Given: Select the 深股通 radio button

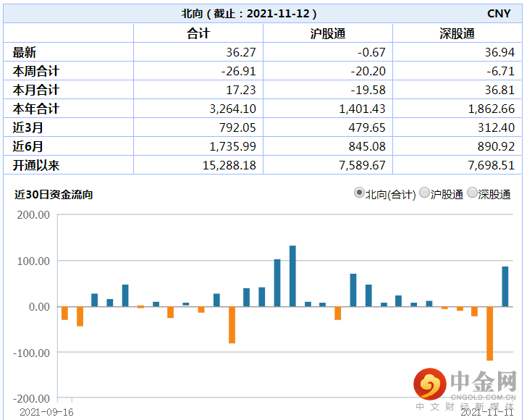Looking at the screenshot, I should coord(472,193).
